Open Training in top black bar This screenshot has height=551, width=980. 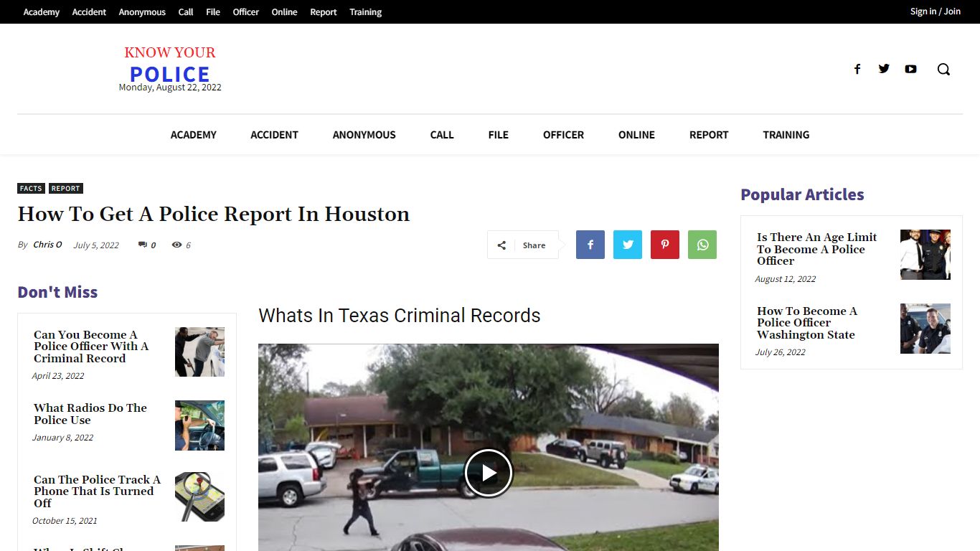366,11
